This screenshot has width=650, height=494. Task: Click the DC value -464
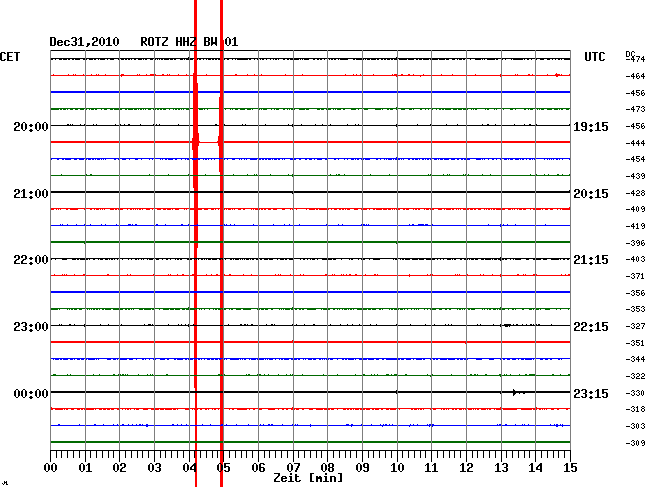point(635,76)
